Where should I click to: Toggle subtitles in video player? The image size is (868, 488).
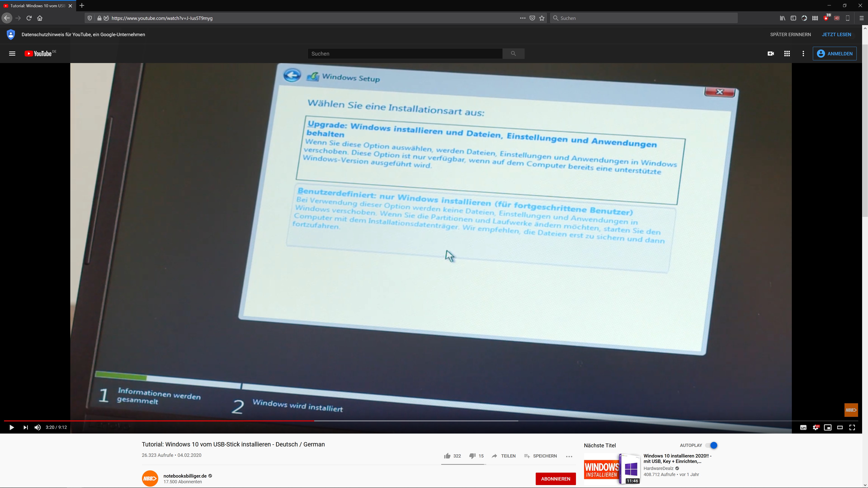[x=803, y=427]
